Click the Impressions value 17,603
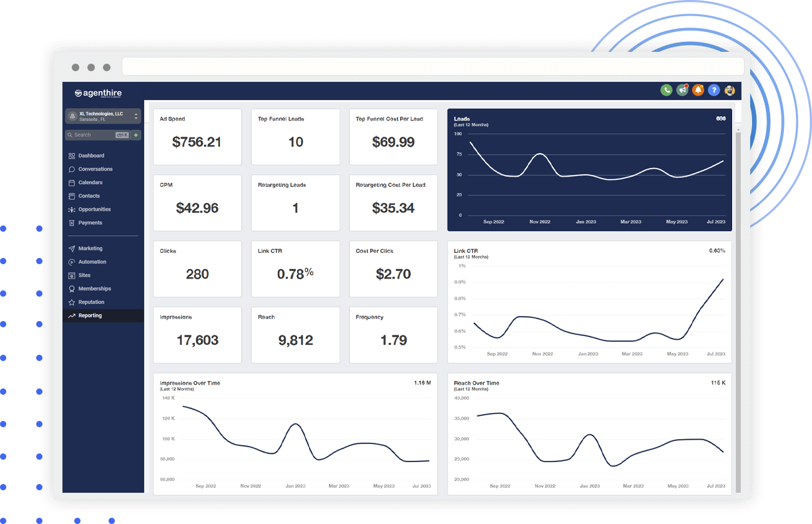Image resolution: width=812 pixels, height=524 pixels. (197, 340)
